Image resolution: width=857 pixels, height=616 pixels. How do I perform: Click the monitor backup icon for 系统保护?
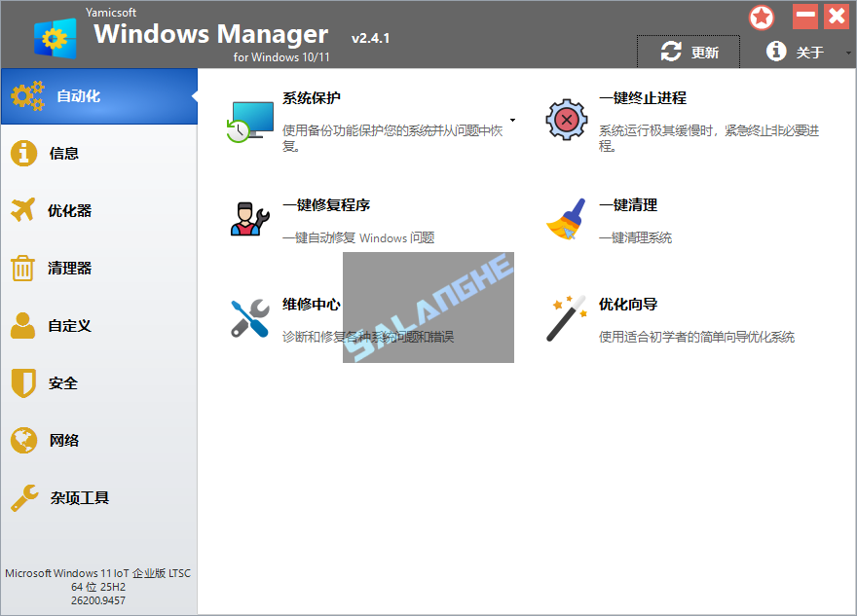(x=249, y=122)
